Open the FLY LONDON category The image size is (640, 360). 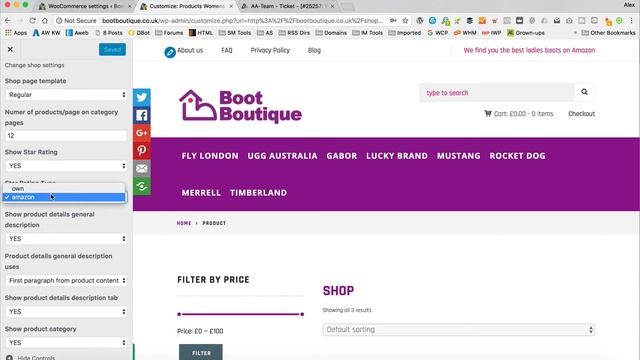pos(210,156)
